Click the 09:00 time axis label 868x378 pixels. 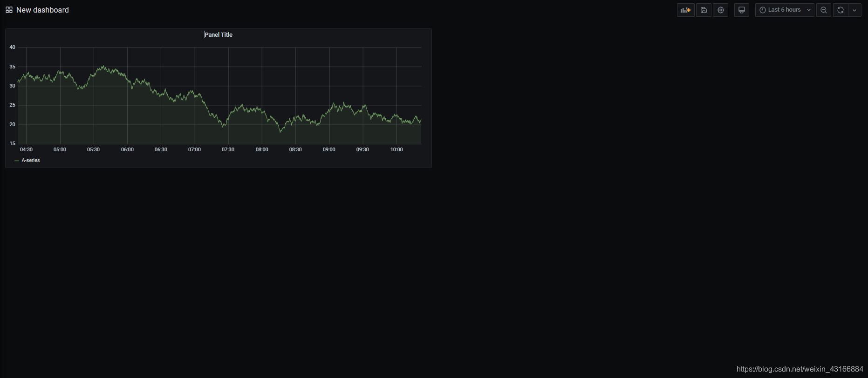click(329, 149)
